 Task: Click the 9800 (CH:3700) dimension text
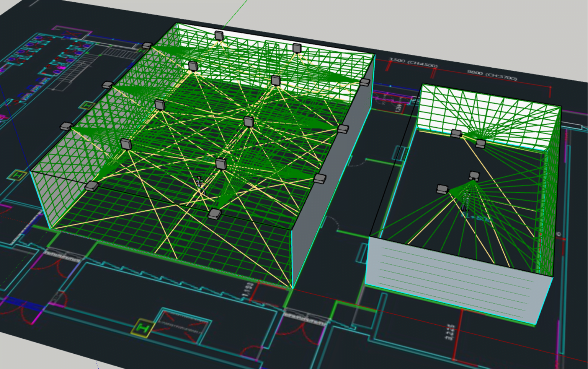pyautogui.click(x=492, y=75)
